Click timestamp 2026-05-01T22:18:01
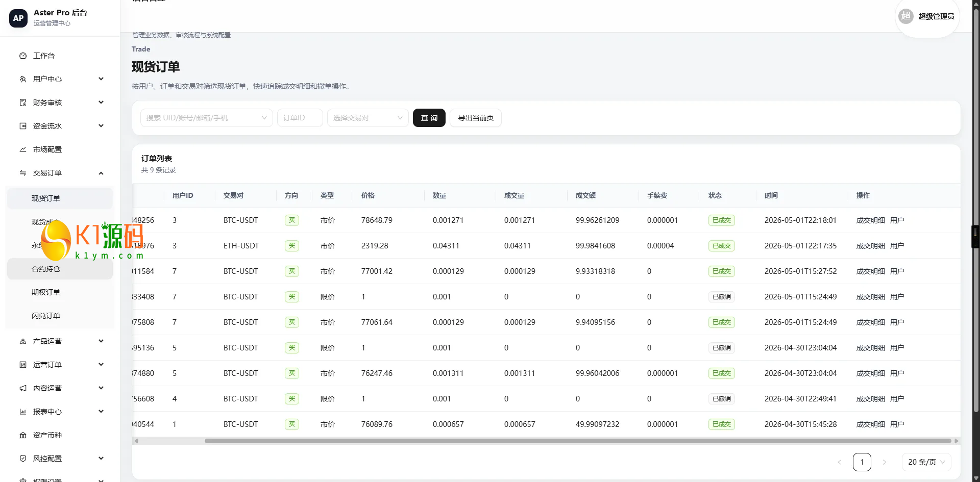This screenshot has height=482, width=980. (x=800, y=220)
